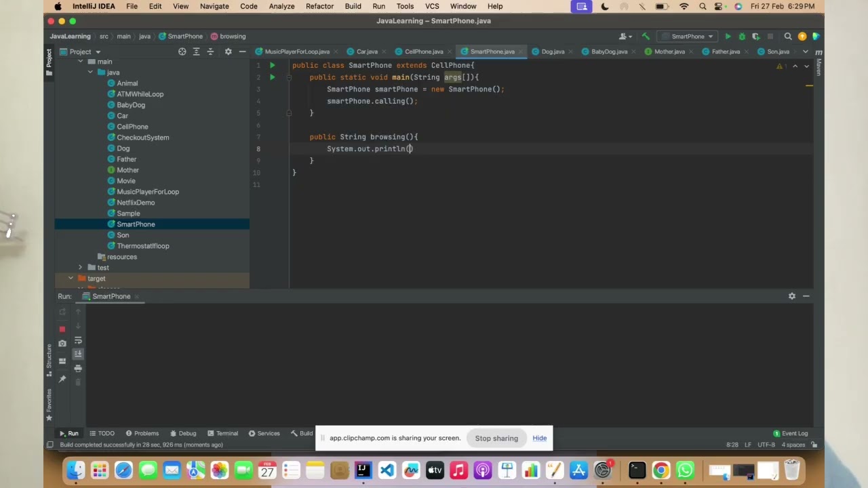Viewport: 868px width, 488px height.
Task: Open the Navigate menu
Action: 214,6
